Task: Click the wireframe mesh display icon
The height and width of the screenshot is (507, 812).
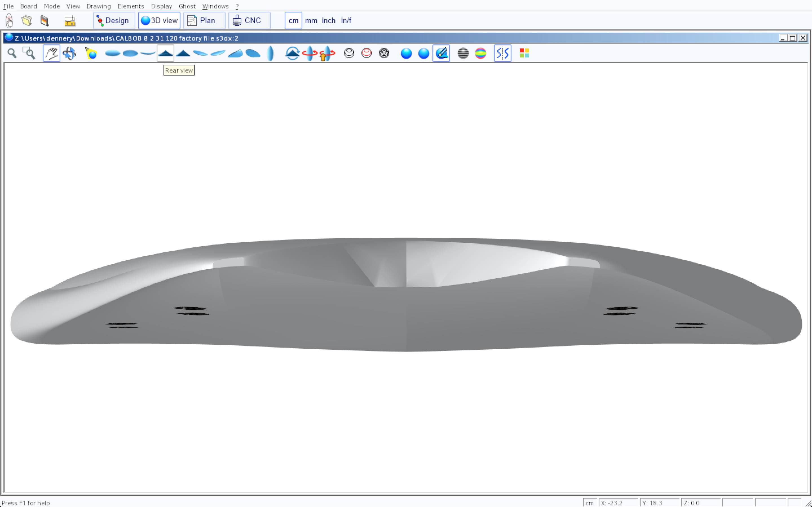Action: pyautogui.click(x=384, y=53)
